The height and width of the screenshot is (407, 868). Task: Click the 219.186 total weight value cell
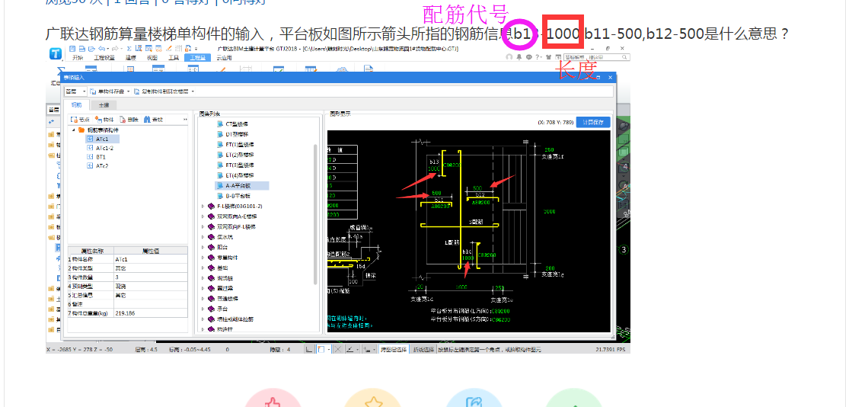point(150,313)
